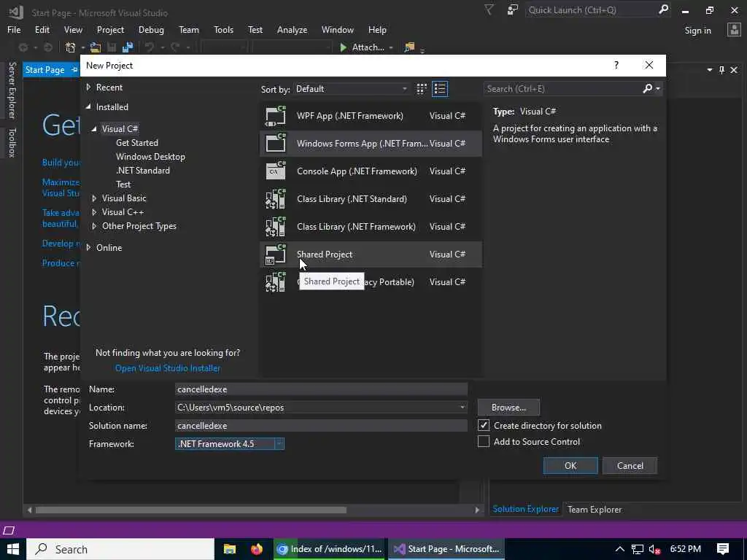Screen dimensions: 747x560
Task: Select the Shared Project template icon
Action: [x=275, y=254]
